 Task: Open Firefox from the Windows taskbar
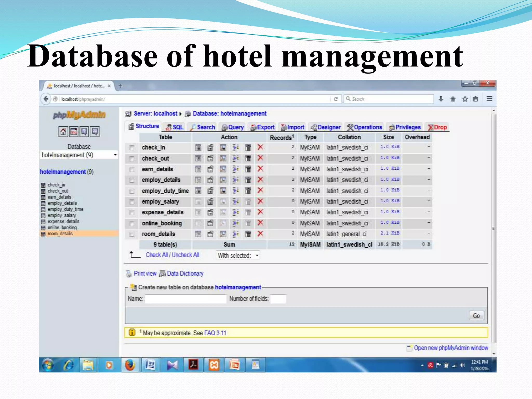pos(130,365)
